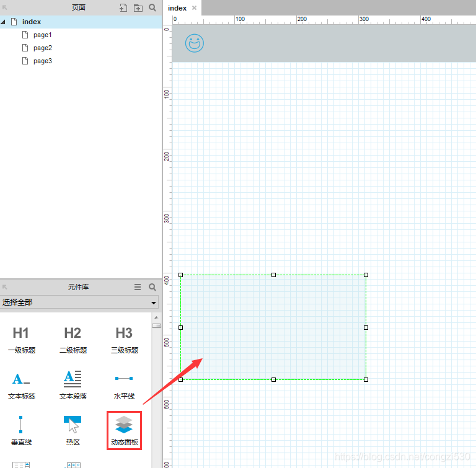The image size is (476, 468).
Task: Click the add folder icon in the pages panel
Action: point(138,7)
